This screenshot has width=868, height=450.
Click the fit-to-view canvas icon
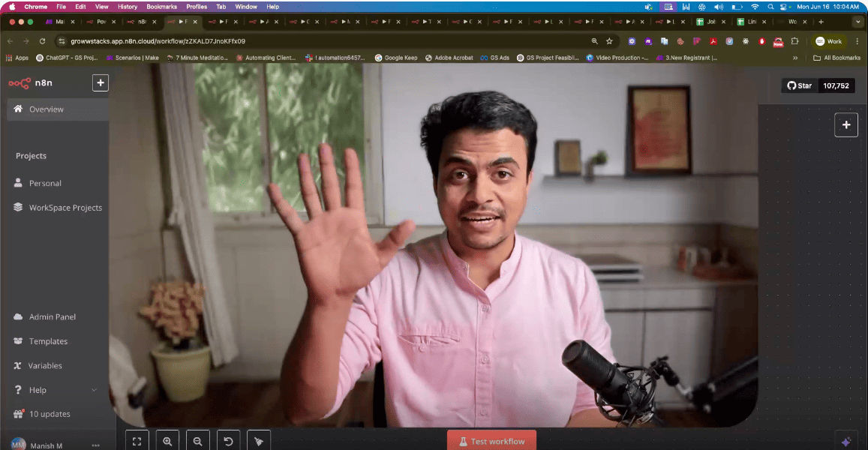click(137, 441)
